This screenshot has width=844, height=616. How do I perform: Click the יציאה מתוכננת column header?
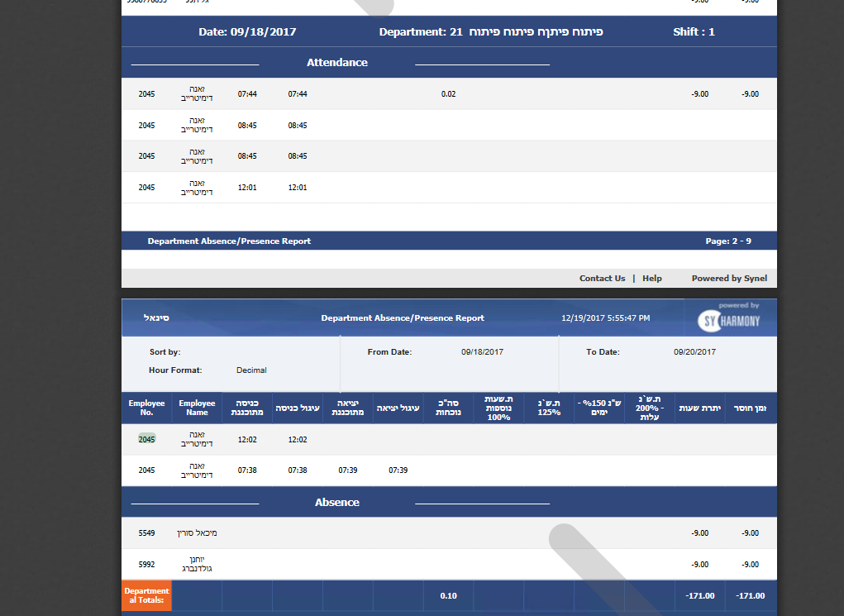click(348, 408)
